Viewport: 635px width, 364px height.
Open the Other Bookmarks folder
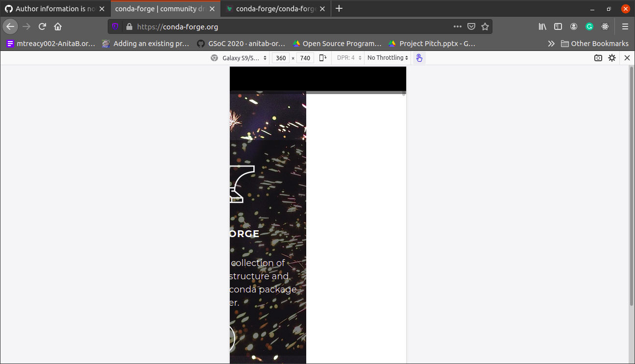click(x=594, y=44)
